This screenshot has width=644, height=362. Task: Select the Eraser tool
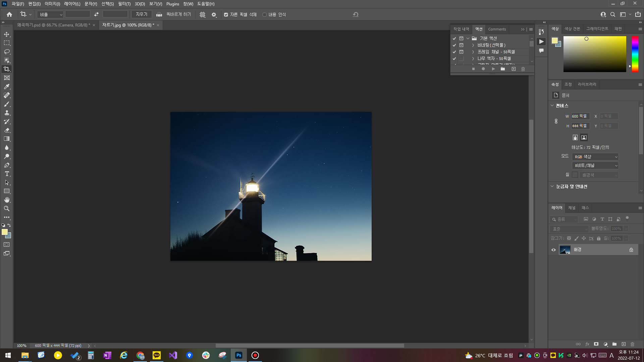click(x=7, y=130)
